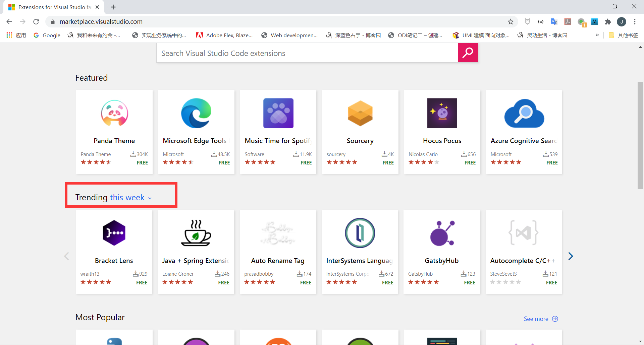The width and height of the screenshot is (644, 345).
Task: Open the Auto Rename Tag title link
Action: [278, 261]
